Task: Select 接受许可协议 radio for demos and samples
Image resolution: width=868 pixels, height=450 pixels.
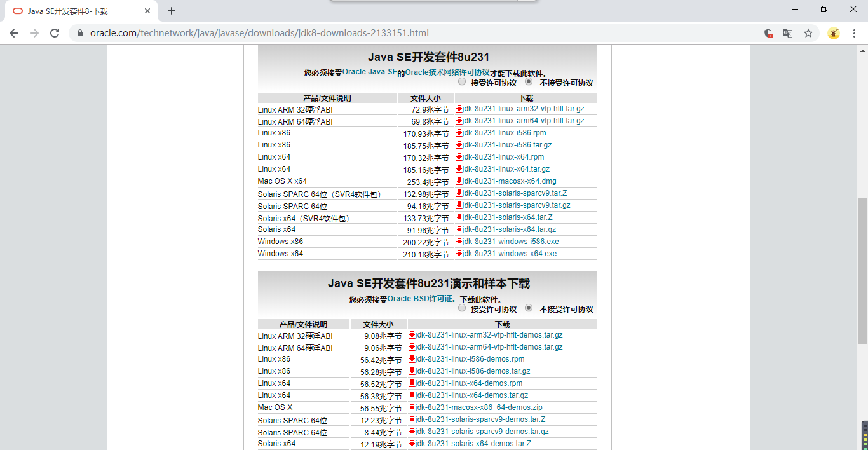Action: point(462,308)
